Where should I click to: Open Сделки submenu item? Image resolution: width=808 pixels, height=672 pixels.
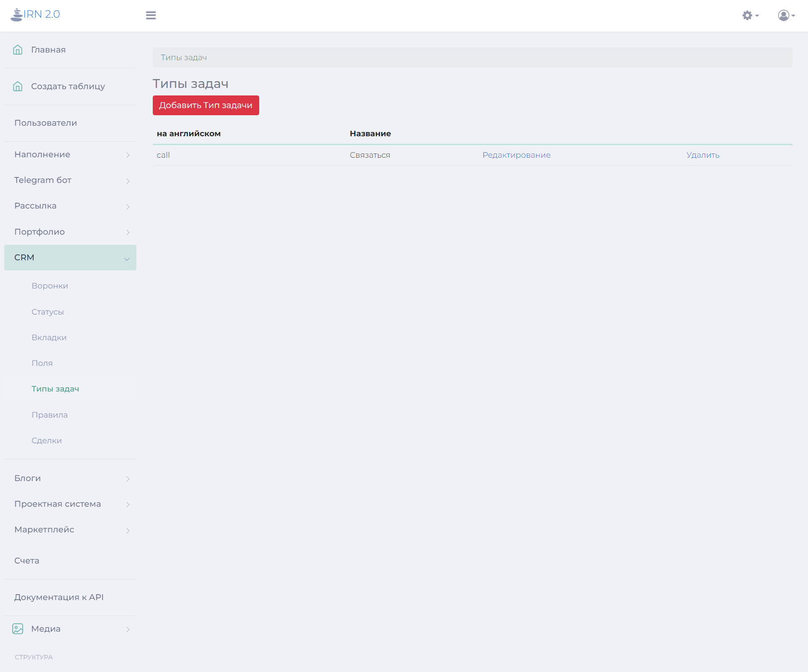tap(47, 440)
